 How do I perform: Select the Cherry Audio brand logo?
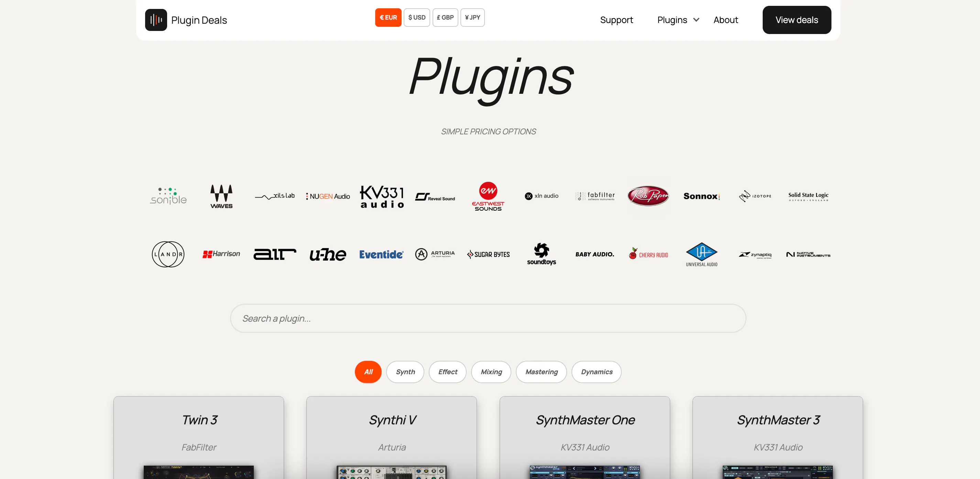click(x=648, y=254)
